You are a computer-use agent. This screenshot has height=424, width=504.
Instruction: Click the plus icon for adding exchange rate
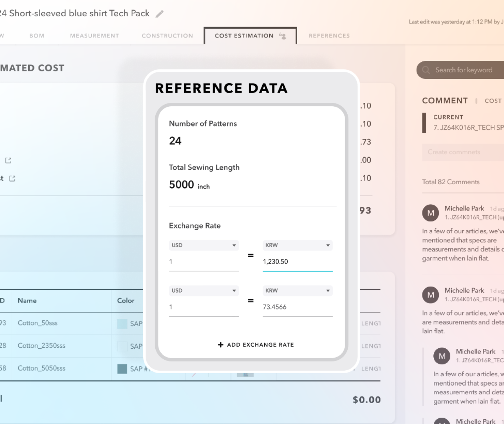(221, 344)
